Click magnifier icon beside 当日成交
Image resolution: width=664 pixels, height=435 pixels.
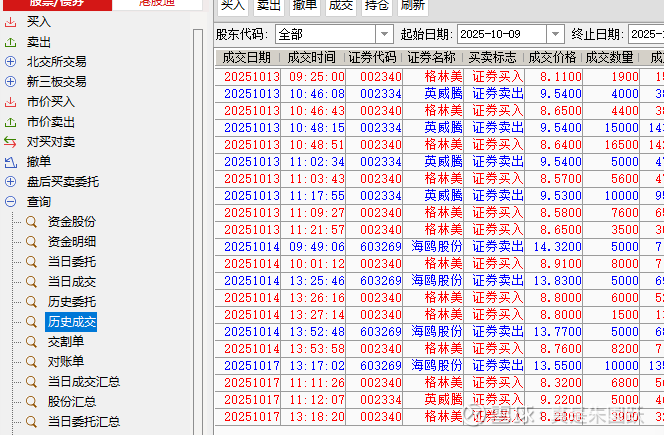pos(31,282)
